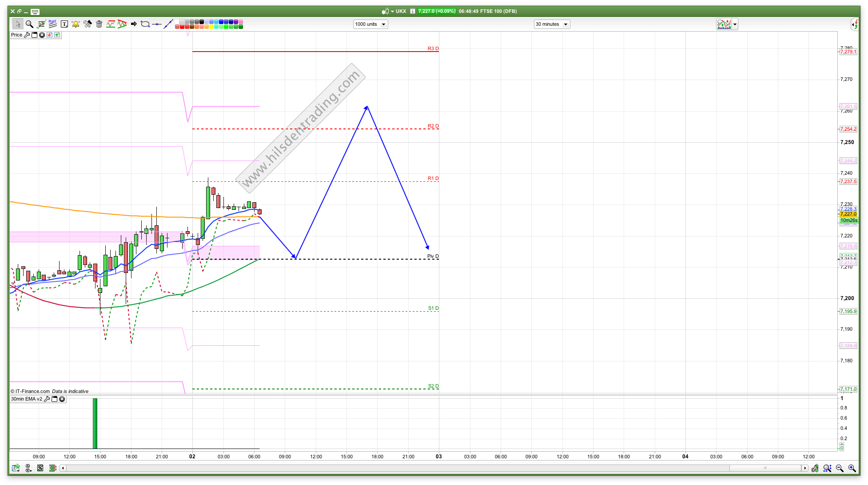Click zoom out magnifier at bottom right
This screenshot has height=485, width=868.
tap(840, 468)
